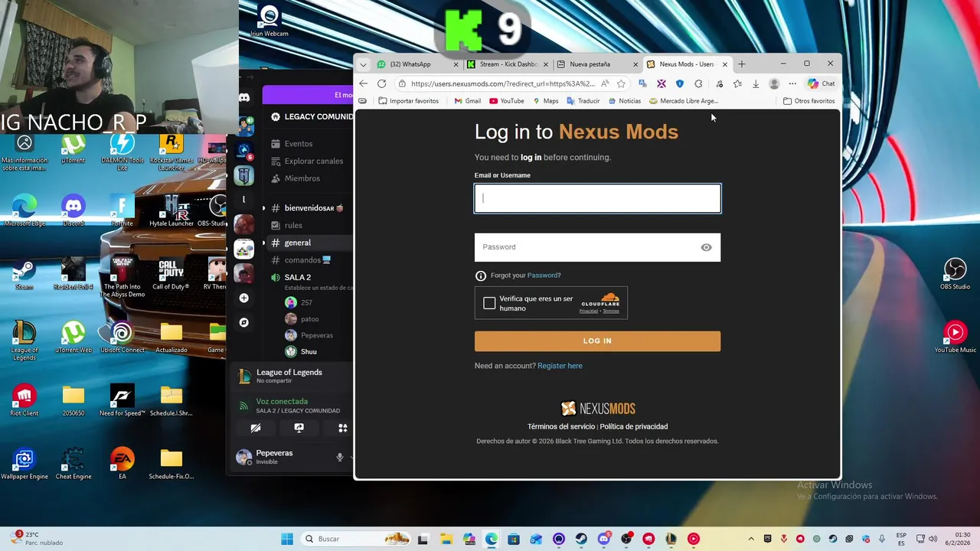Open Edge Settings and more menu
Image resolution: width=980 pixels, height=551 pixels.
pyautogui.click(x=792, y=83)
